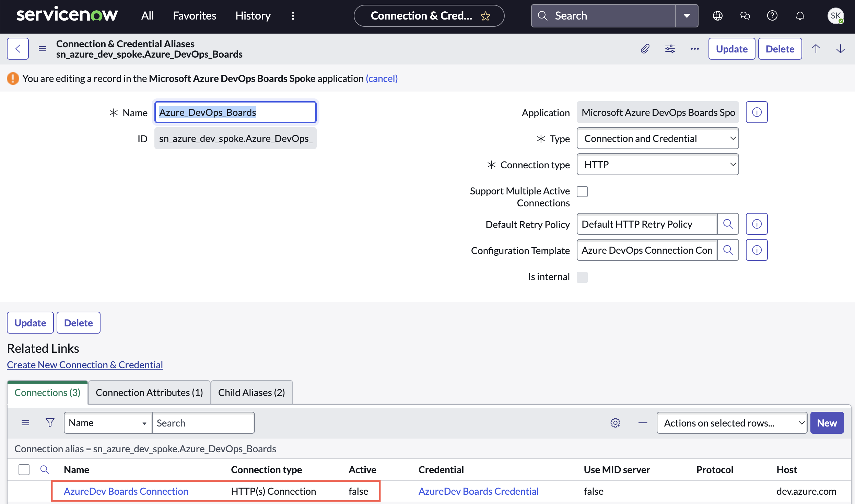Click the ServiceNow logo
The width and height of the screenshot is (855, 504).
(x=67, y=15)
